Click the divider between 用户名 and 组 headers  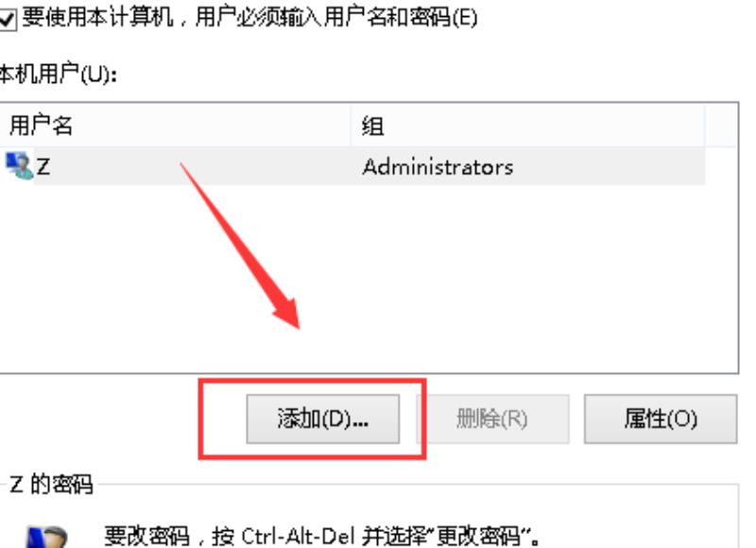[x=351, y=126]
